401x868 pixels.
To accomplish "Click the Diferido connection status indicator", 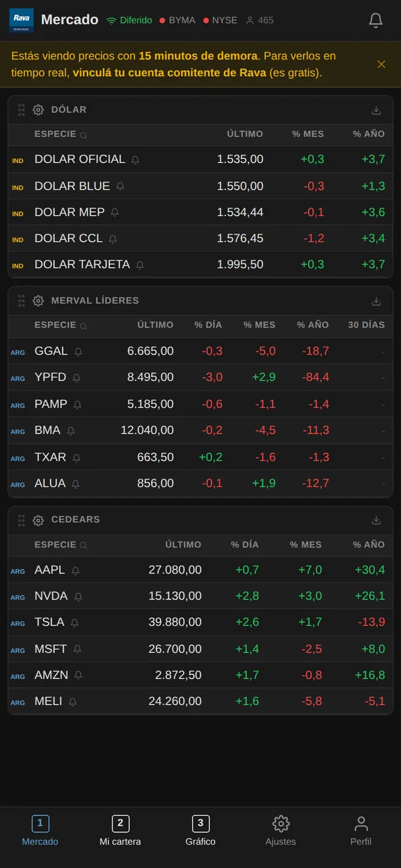I will click(130, 21).
